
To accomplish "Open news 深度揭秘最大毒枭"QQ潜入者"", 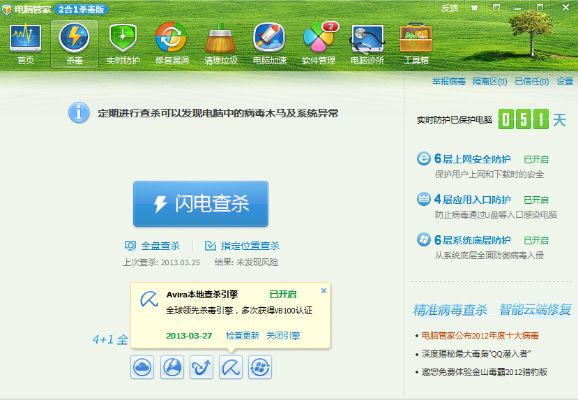I will 476,354.
